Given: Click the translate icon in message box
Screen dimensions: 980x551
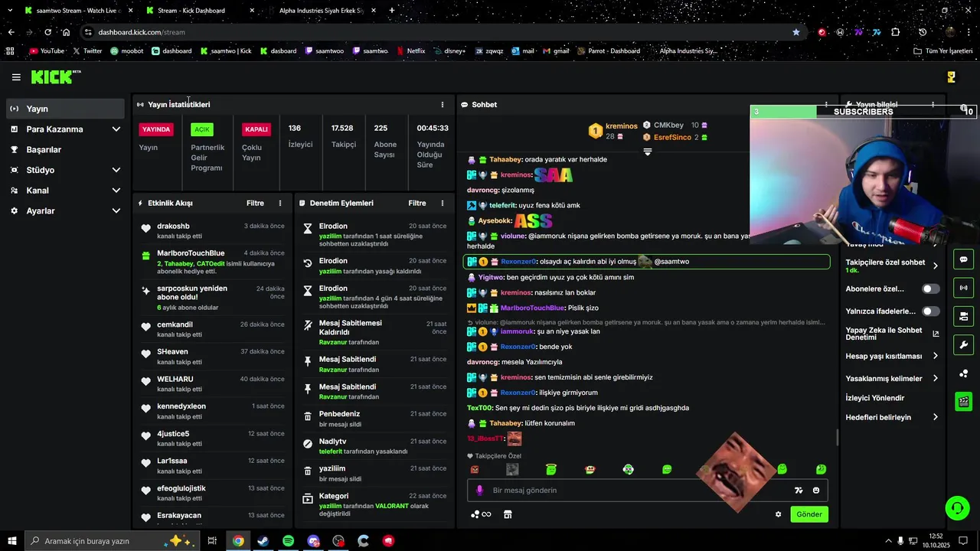Looking at the screenshot, I should (799, 491).
